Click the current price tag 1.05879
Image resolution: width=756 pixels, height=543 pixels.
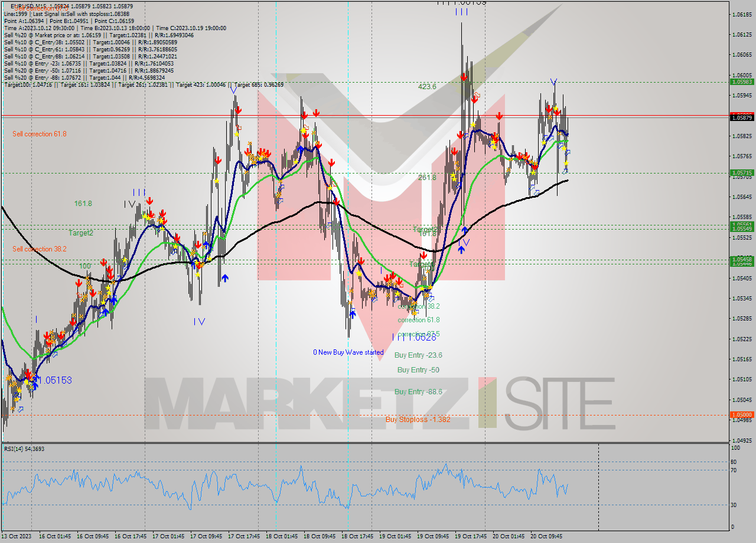(742, 117)
